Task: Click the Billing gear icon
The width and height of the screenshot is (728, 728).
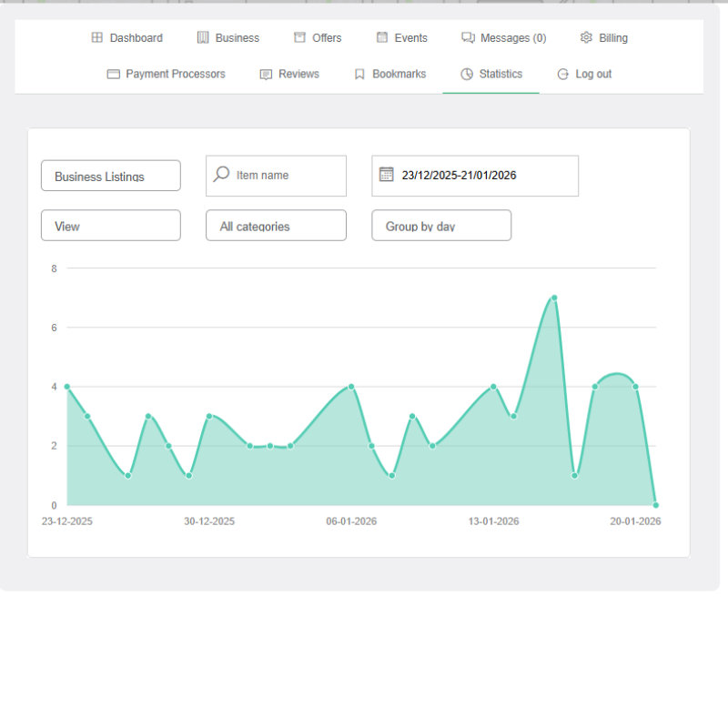Action: click(x=586, y=38)
